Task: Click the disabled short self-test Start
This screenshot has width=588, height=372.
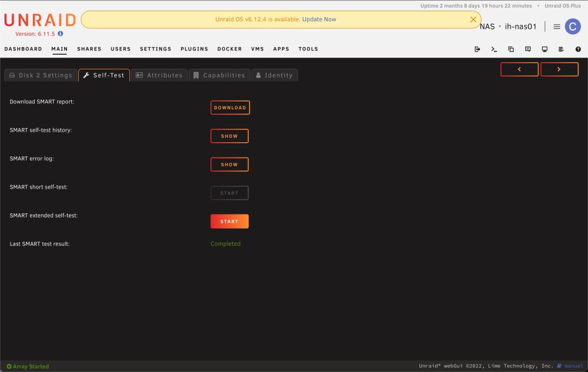Action: (229, 193)
